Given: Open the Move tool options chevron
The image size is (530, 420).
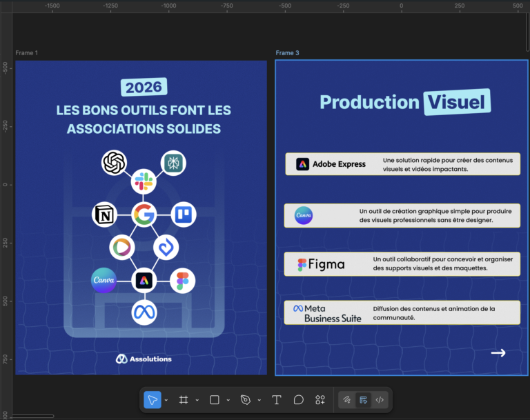Looking at the screenshot, I should (x=166, y=401).
